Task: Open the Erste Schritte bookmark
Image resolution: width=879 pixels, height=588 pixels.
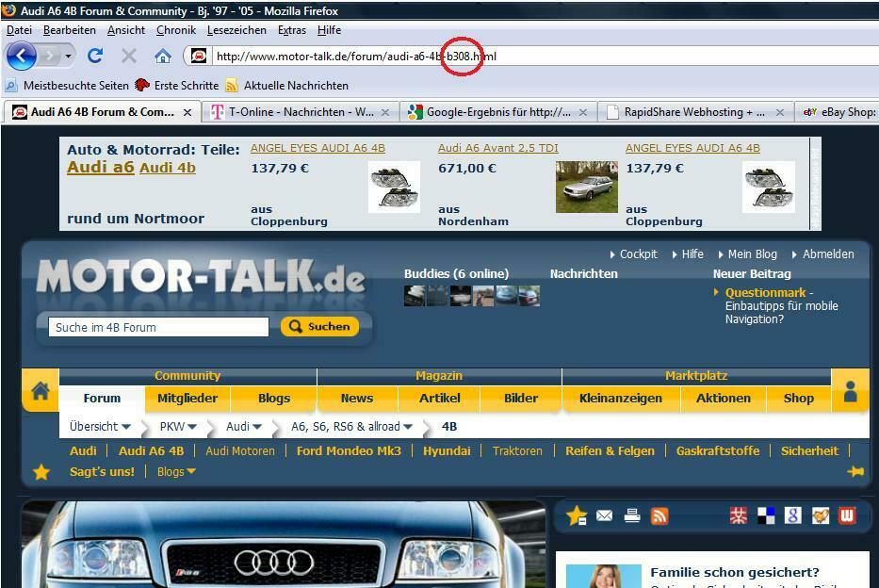Action: (x=177, y=86)
